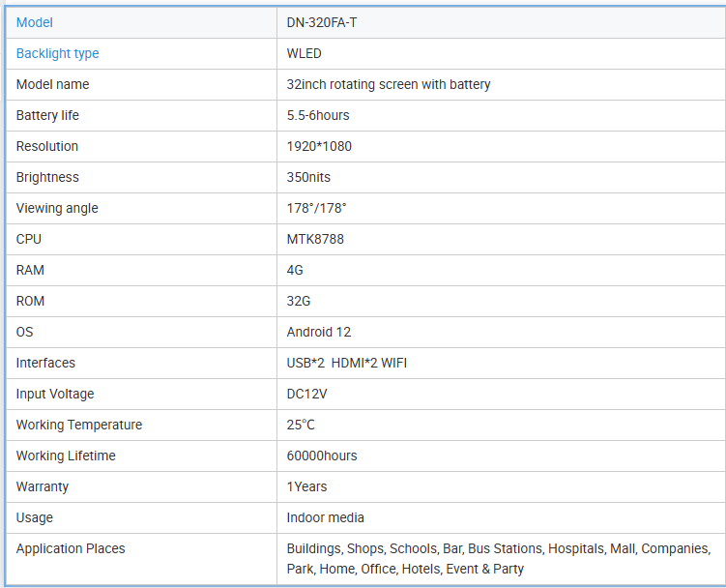Click the Android 12 OS value
This screenshot has height=588, width=726.
(319, 332)
